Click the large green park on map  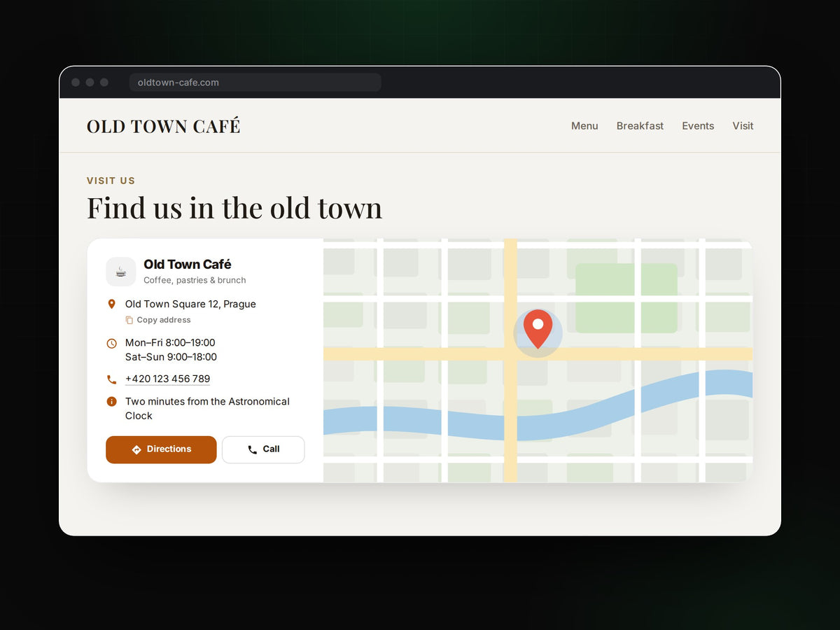(626, 297)
